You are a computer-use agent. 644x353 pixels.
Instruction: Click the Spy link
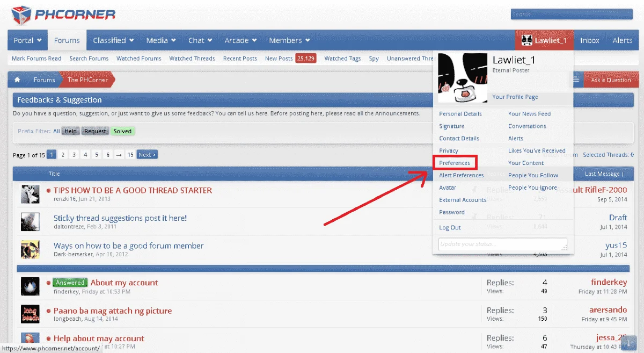click(x=374, y=59)
